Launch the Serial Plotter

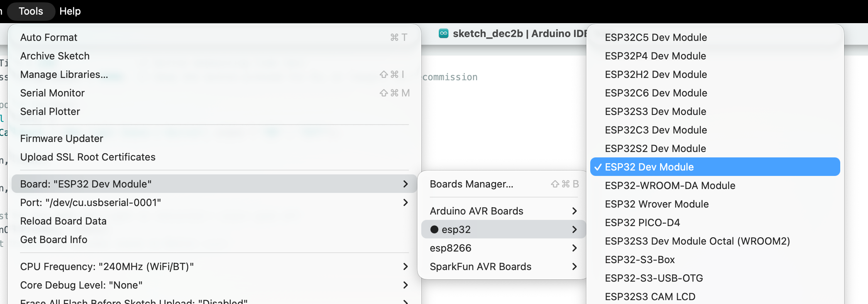point(50,111)
